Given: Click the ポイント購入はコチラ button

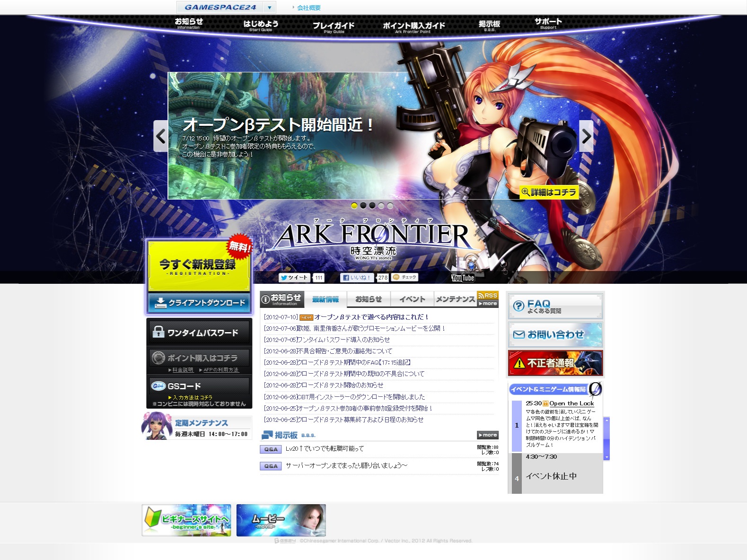Looking at the screenshot, I should (199, 358).
